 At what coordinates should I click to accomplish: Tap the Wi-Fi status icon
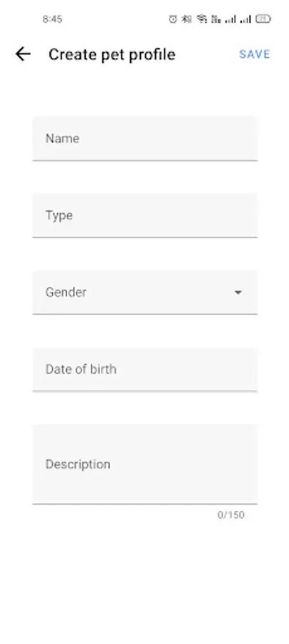(202, 19)
